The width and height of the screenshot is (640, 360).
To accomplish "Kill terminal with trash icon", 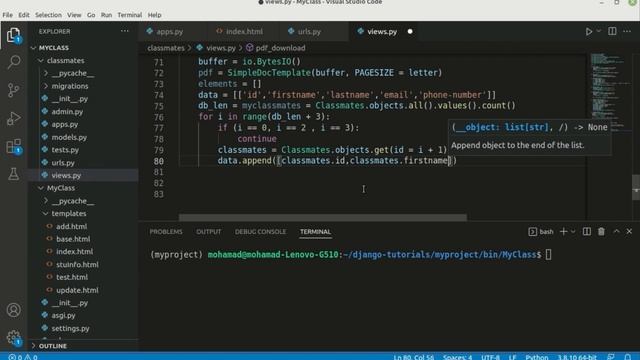I will pyautogui.click(x=601, y=231).
